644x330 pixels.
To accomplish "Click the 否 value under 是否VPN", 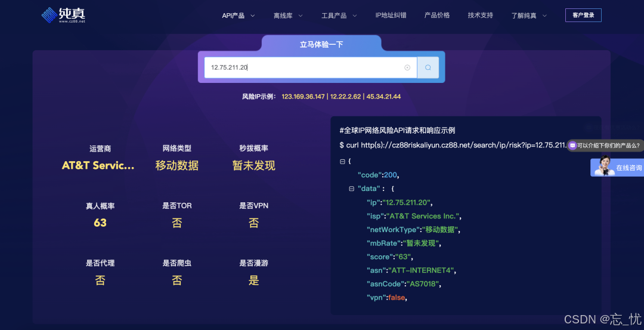I will pos(254,223).
